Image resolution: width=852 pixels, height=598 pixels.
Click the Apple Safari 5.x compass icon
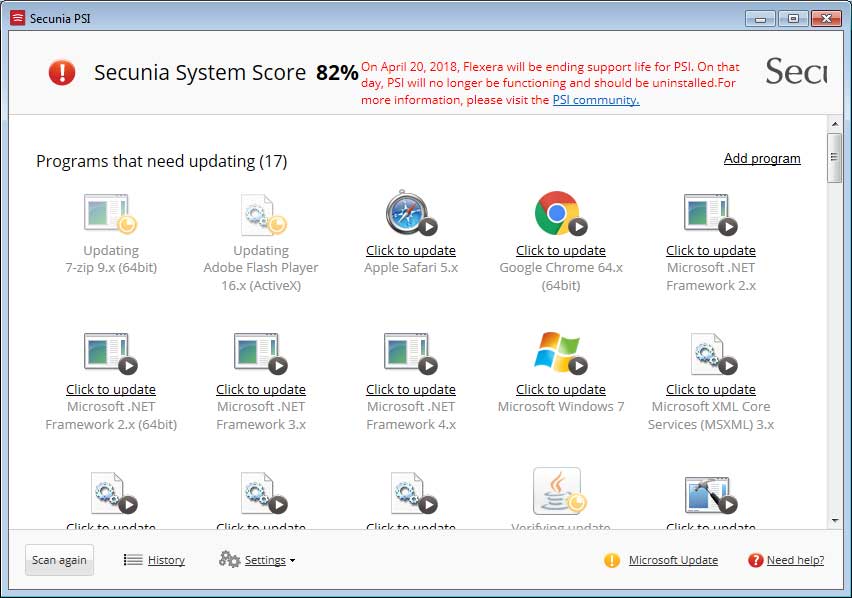(x=411, y=212)
